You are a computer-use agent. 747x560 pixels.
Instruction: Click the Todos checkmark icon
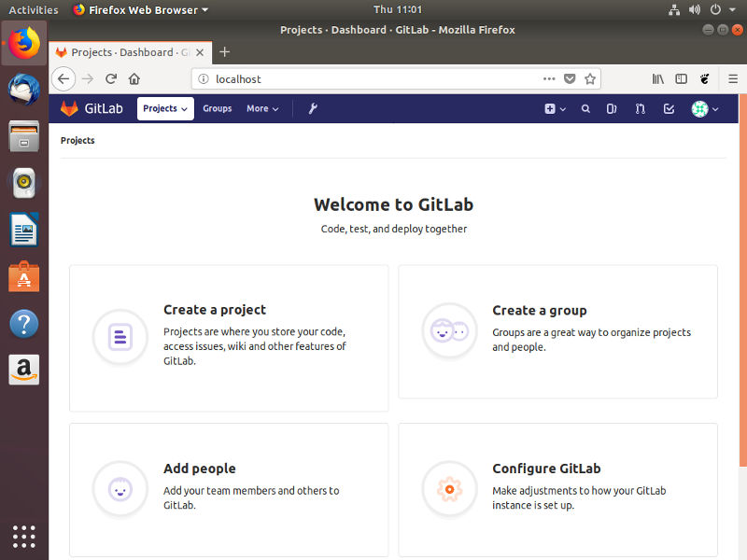pyautogui.click(x=668, y=109)
